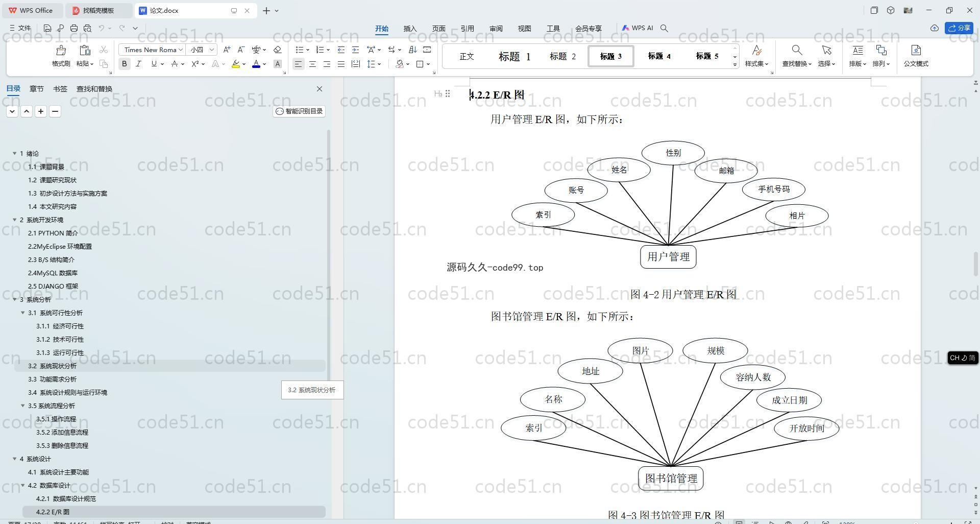980x524 pixels.
Task: Click the 分享 share button
Action: (x=959, y=28)
